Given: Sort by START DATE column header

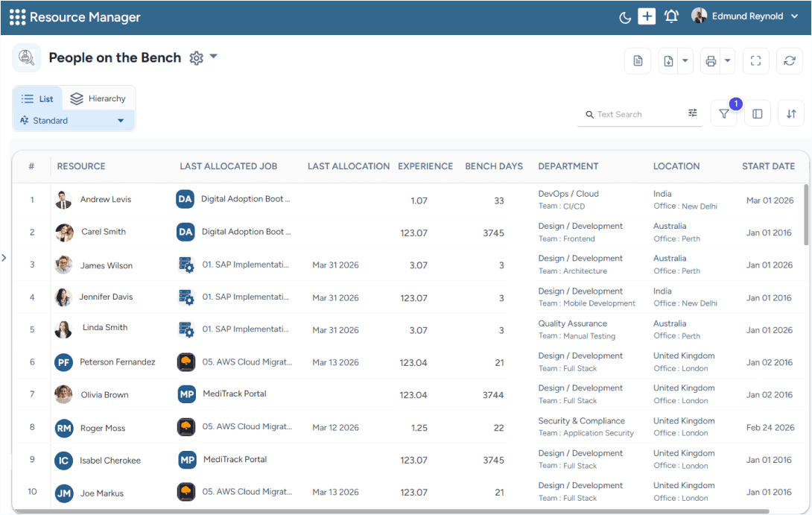Looking at the screenshot, I should [769, 166].
